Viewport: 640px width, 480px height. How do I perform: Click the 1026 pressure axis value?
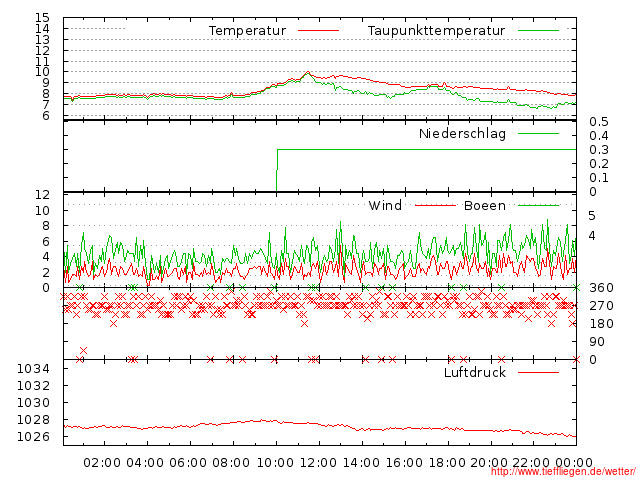[33, 437]
